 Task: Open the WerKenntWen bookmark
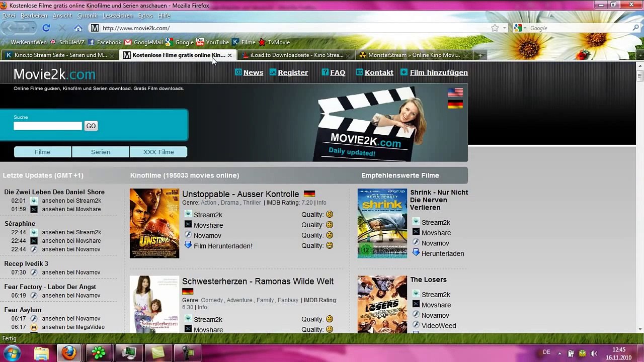[25, 42]
